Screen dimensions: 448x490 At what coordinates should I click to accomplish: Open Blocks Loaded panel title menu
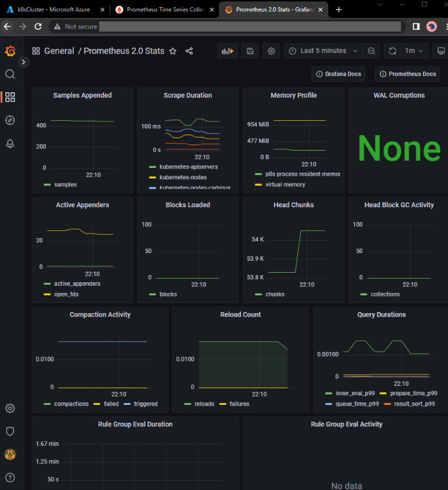pos(188,205)
